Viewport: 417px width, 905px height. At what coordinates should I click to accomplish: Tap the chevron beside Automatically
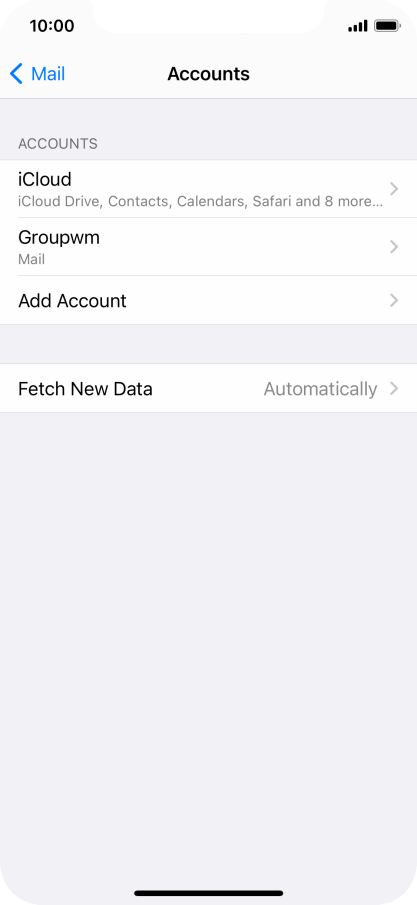[x=394, y=388]
